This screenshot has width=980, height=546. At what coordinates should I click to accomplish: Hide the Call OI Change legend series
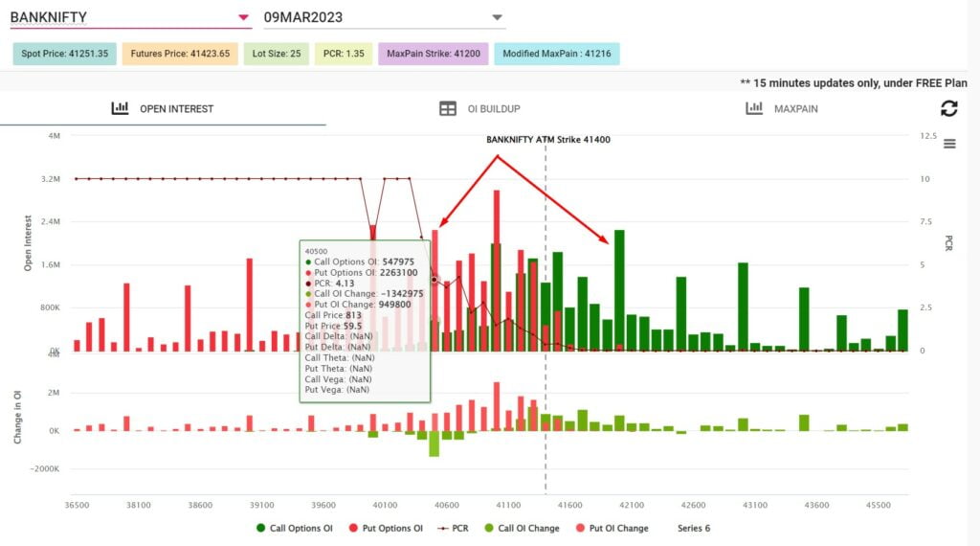[x=522, y=528]
